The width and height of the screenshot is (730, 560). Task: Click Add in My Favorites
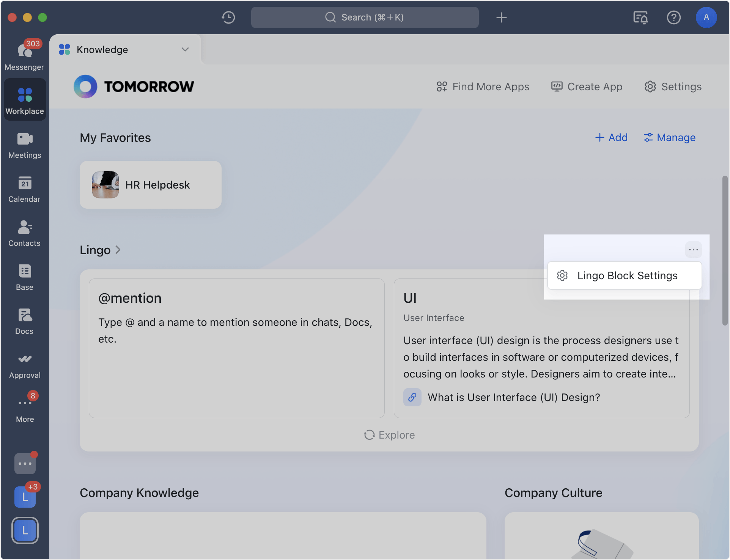tap(611, 137)
